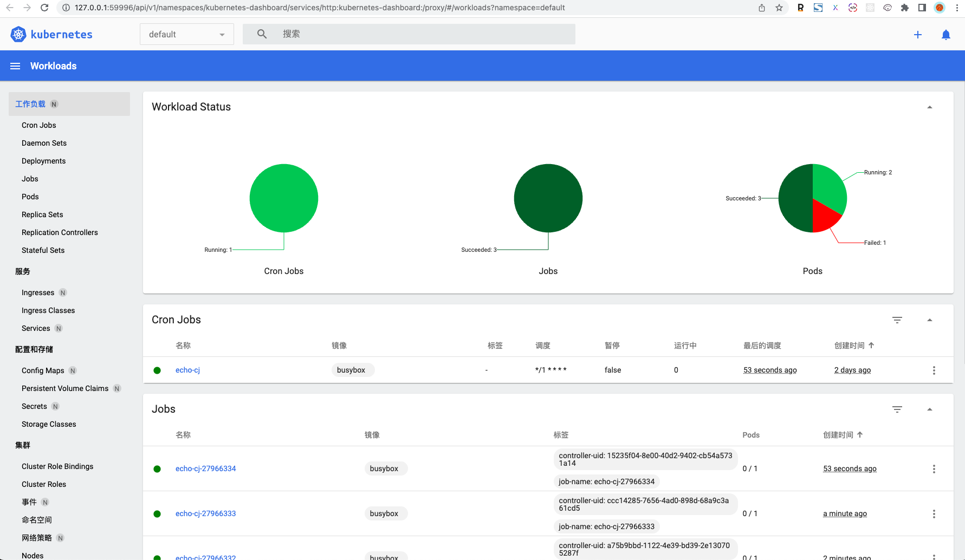Reload the page in browser
The image size is (965, 560).
pyautogui.click(x=44, y=8)
